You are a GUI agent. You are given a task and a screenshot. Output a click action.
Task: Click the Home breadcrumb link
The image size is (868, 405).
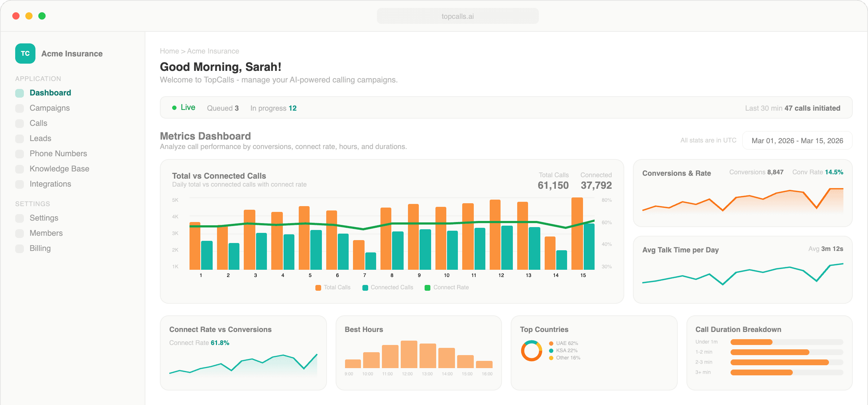(x=169, y=51)
